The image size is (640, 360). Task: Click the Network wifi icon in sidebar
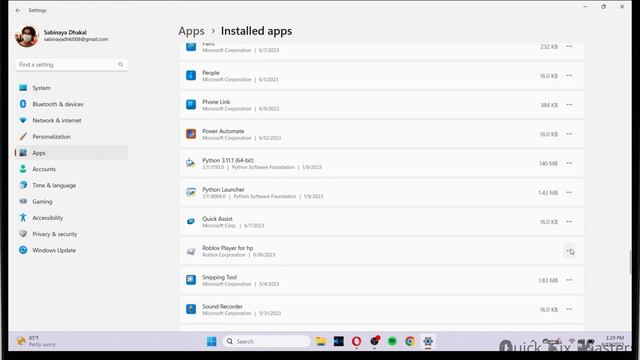pyautogui.click(x=23, y=120)
